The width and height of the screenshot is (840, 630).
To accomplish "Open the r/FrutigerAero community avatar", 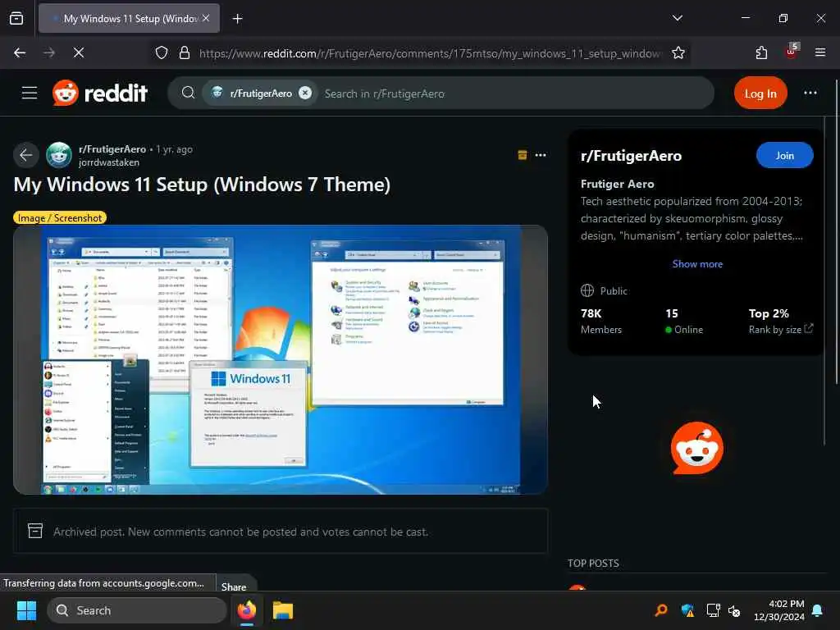I will [59, 155].
